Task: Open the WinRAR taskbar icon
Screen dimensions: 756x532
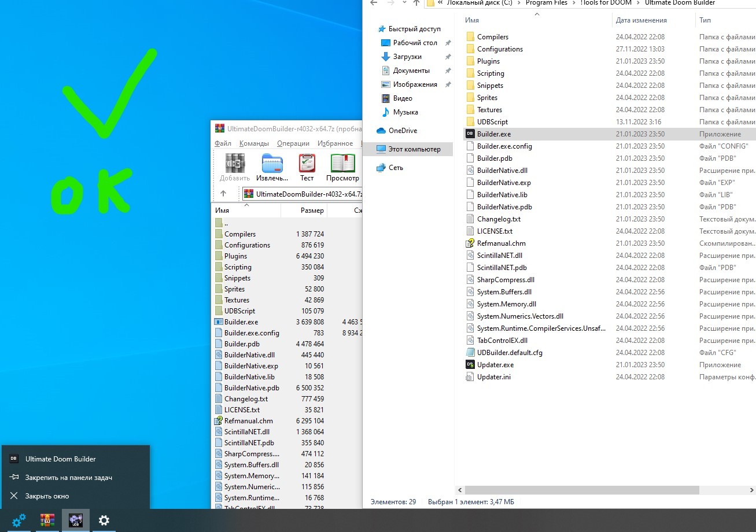Action: click(x=47, y=520)
